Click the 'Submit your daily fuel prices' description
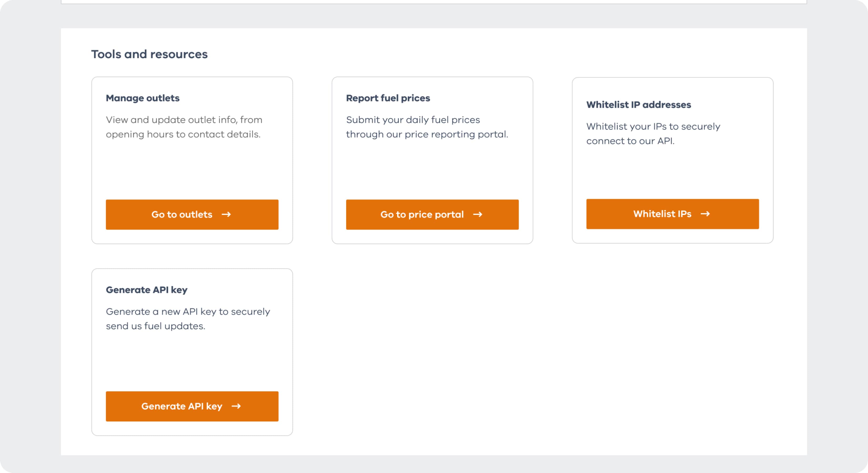868x473 pixels. pos(427,127)
